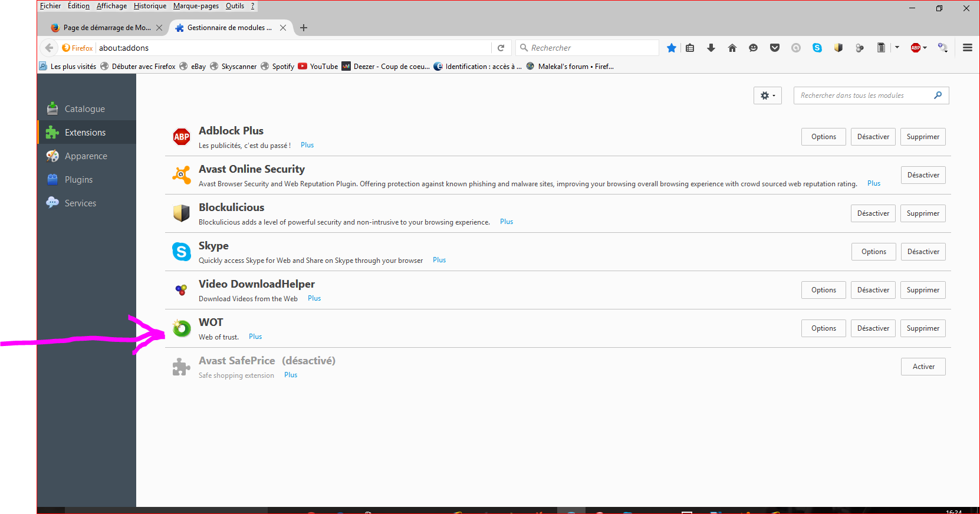Click the grey WOT circle toolbar icon
This screenshot has height=514, width=980.
tap(796, 48)
